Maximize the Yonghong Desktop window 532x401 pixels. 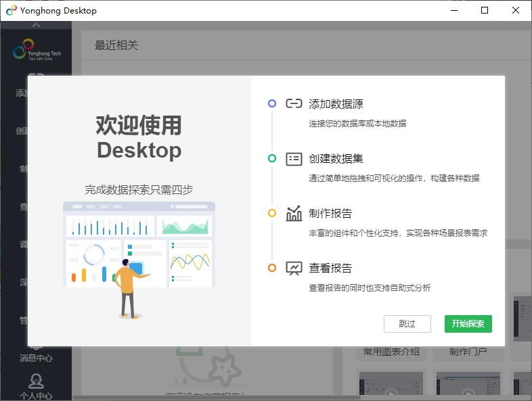click(x=485, y=11)
